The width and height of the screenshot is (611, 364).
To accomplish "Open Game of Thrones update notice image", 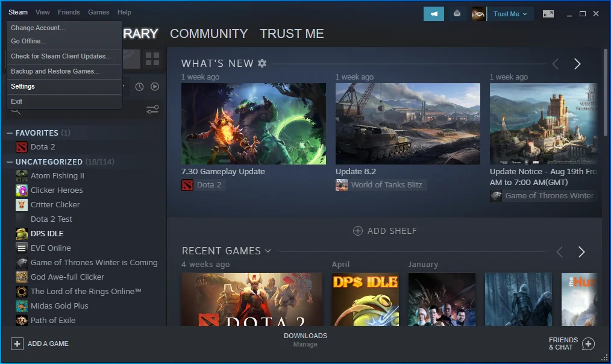I will click(x=543, y=124).
